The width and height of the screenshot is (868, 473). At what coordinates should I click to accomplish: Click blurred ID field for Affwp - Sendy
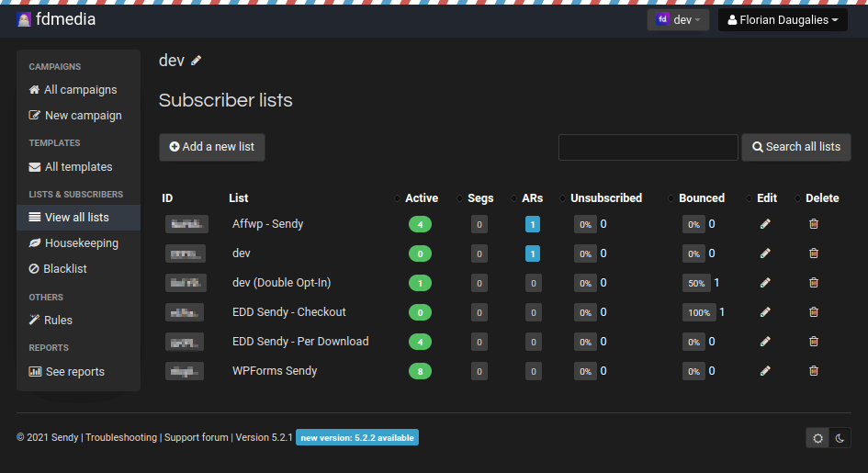[x=186, y=224]
